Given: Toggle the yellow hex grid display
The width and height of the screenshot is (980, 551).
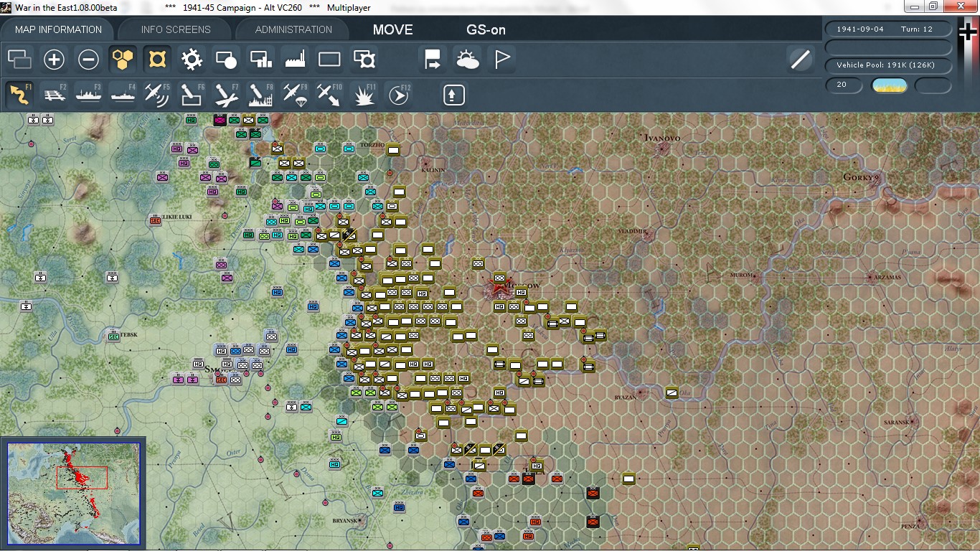Looking at the screenshot, I should coord(123,60).
